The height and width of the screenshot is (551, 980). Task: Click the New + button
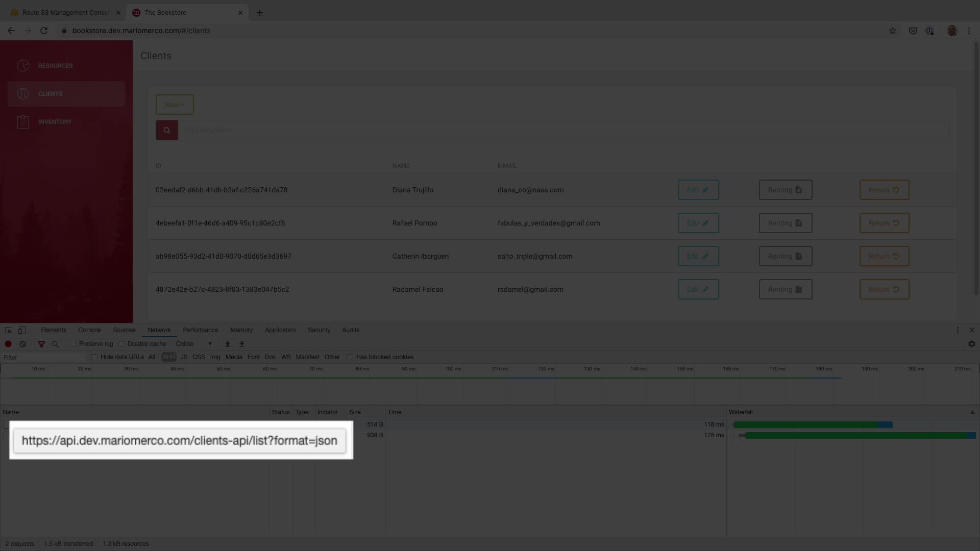(x=175, y=105)
